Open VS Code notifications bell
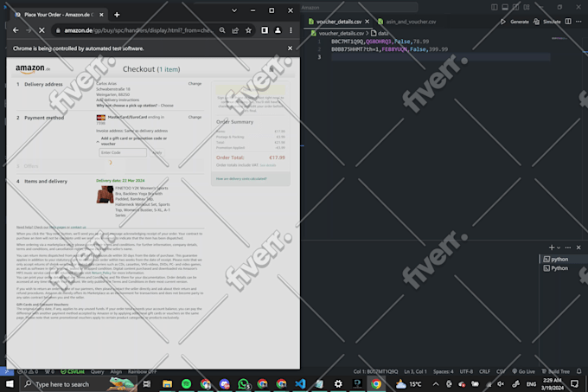 coord(579,371)
